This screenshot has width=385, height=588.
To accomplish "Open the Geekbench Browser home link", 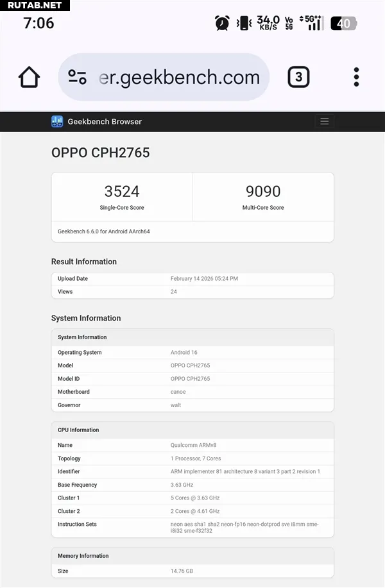I will point(105,121).
